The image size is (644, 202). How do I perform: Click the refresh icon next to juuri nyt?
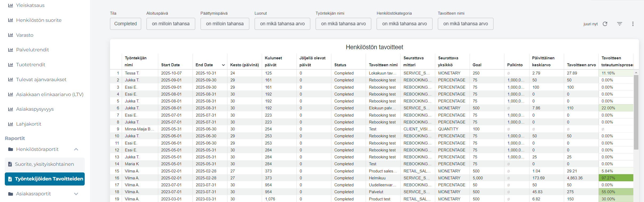point(605,24)
